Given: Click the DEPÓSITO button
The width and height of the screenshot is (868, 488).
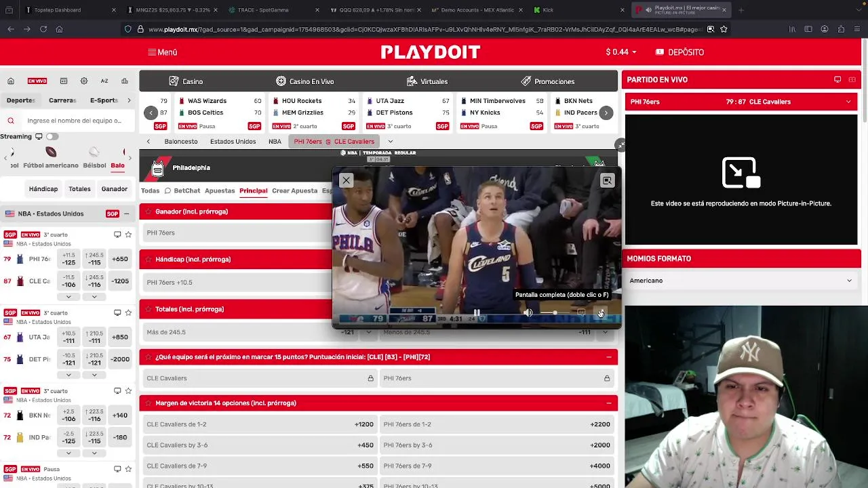Looking at the screenshot, I should (x=679, y=52).
